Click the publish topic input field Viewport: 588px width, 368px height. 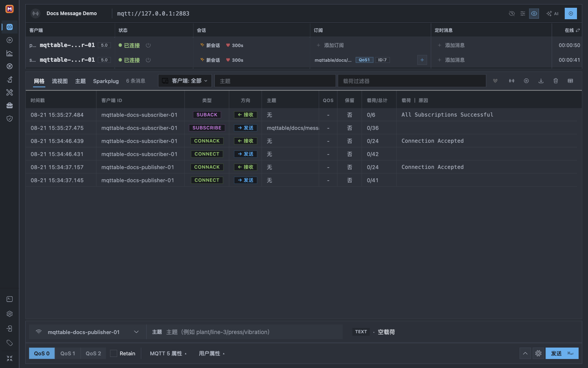click(x=253, y=332)
